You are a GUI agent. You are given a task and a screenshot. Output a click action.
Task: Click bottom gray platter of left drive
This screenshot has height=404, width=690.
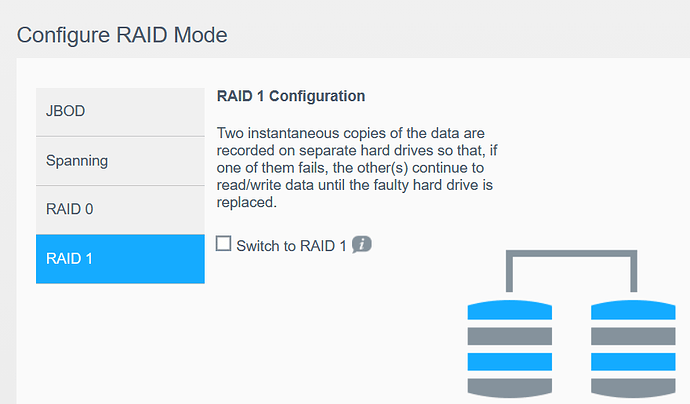pyautogui.click(x=509, y=387)
